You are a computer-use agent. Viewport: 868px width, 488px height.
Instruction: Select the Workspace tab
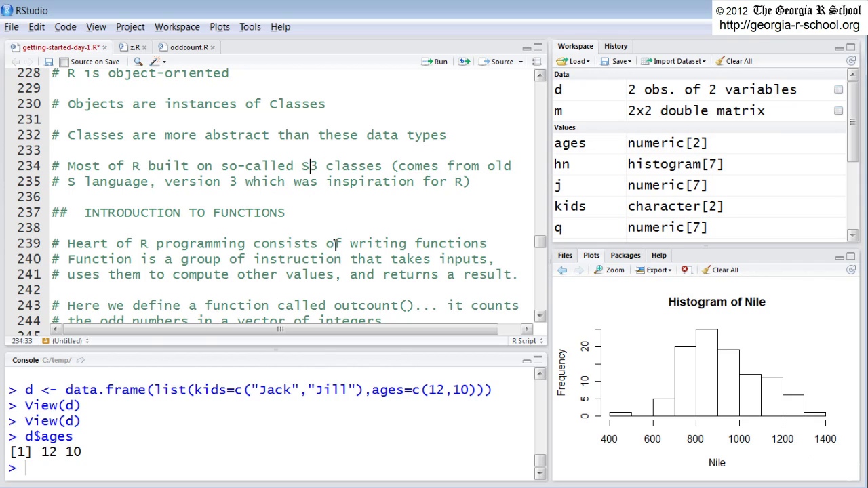pos(576,46)
